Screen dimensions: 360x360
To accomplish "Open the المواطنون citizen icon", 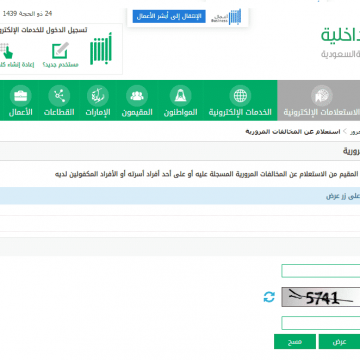I will click(x=180, y=96).
